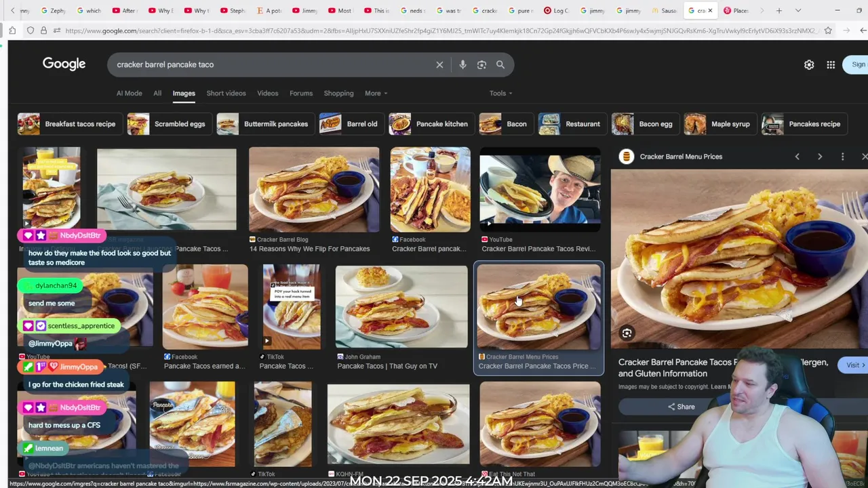Screen dimensions: 868x488
Task: Click the large preview image of pancake tacos
Action: 739,258
